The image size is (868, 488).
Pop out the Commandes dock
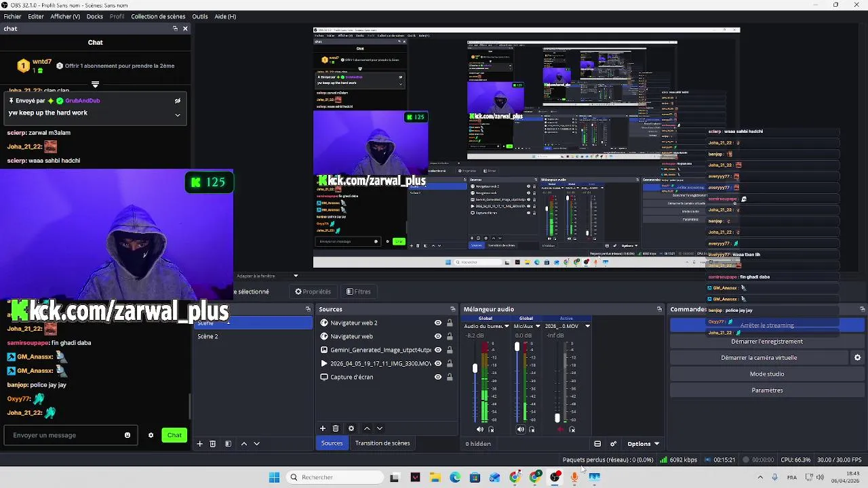863,309
